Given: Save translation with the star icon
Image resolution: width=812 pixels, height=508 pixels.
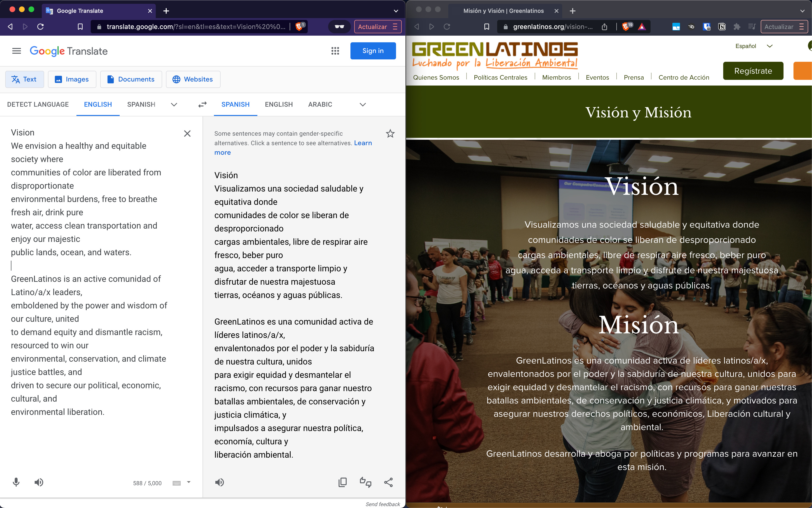Looking at the screenshot, I should pos(390,134).
